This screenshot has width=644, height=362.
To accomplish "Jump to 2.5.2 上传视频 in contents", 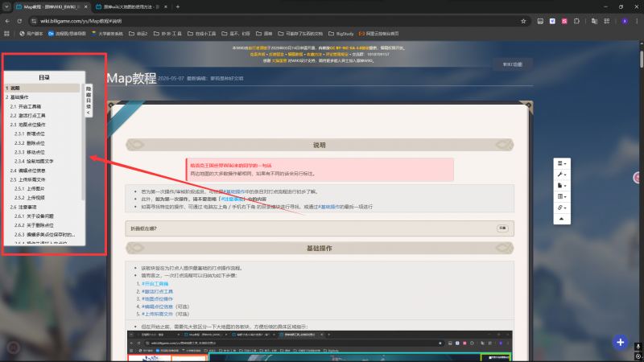I will 30,197.
